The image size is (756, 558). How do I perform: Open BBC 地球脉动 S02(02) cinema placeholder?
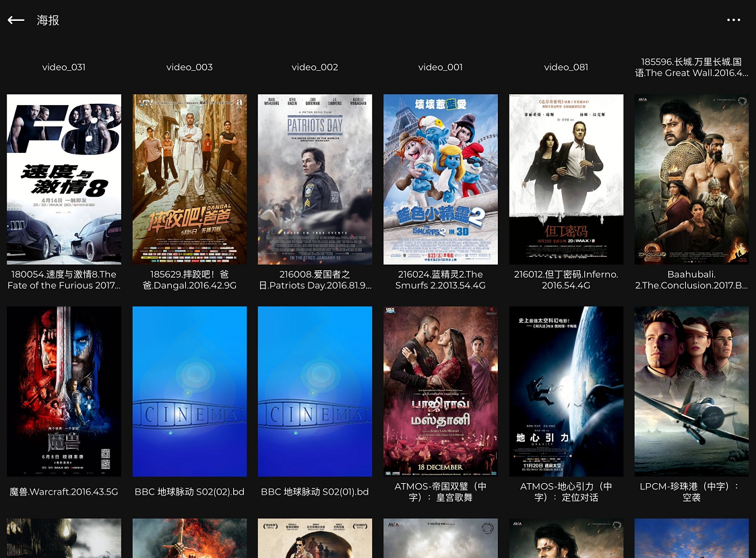(x=189, y=392)
